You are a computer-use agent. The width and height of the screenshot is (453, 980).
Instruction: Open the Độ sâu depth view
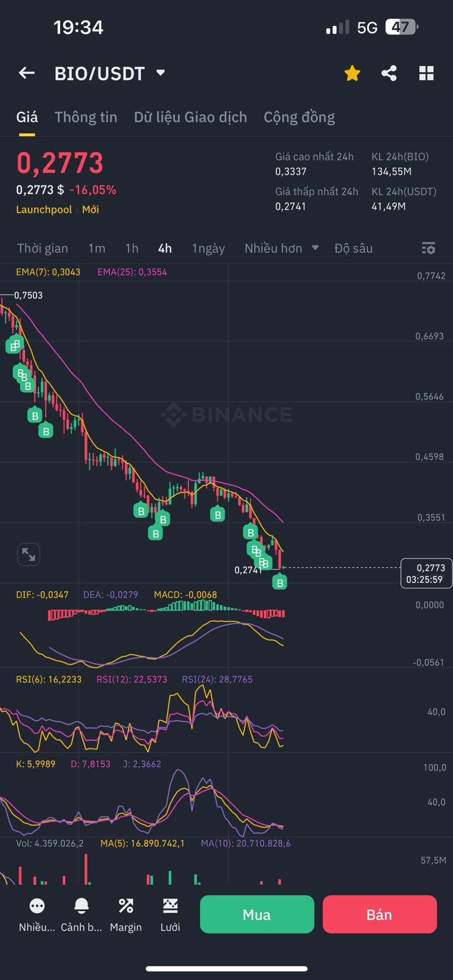click(x=353, y=248)
